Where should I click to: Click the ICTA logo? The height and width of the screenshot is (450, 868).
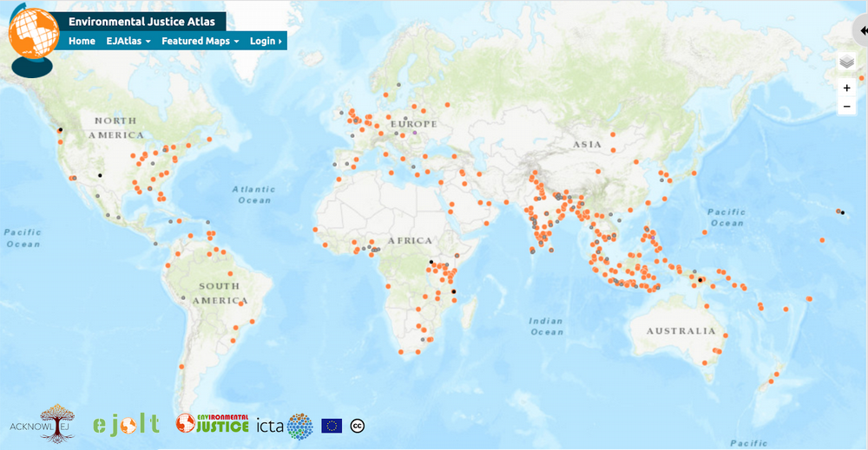[284, 426]
